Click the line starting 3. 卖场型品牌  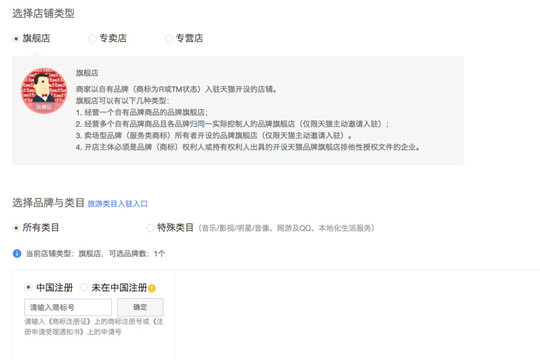[214, 135]
